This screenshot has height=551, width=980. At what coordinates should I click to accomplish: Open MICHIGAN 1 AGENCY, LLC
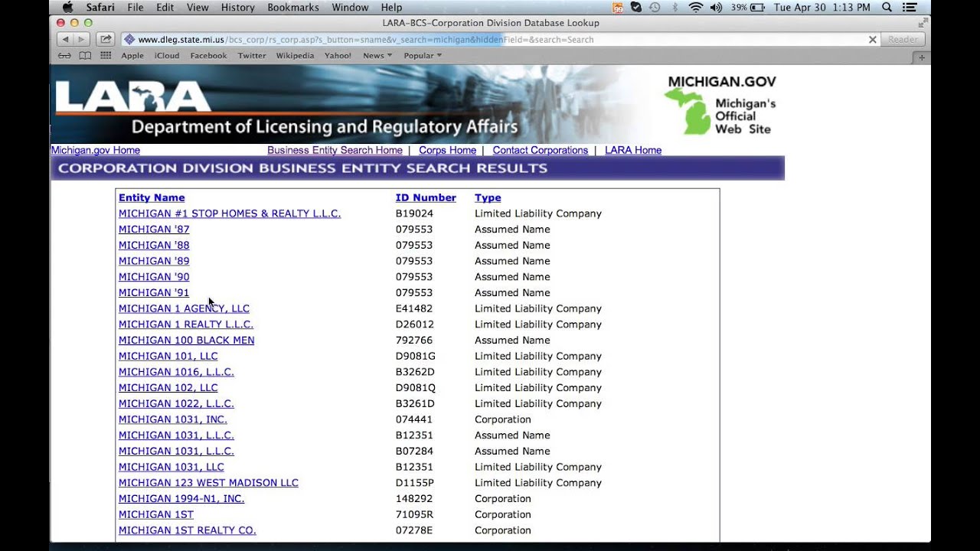[x=184, y=308]
